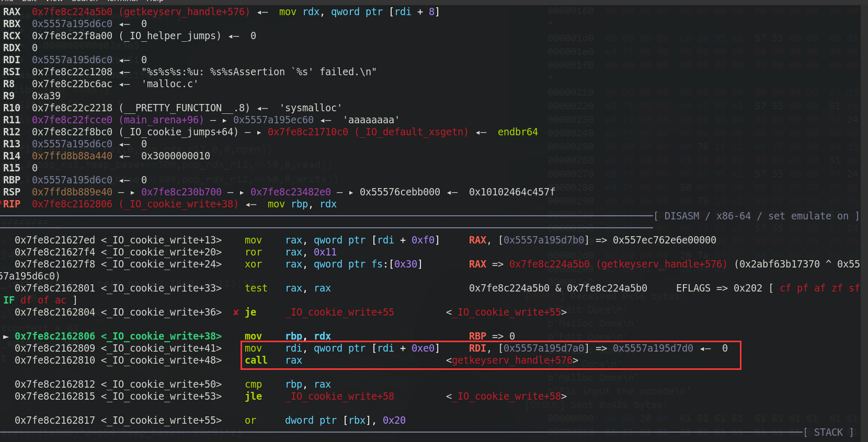Select the [0x5557a195d7b0] memory reference
Viewport: 868px width, 442px height.
[x=544, y=240]
